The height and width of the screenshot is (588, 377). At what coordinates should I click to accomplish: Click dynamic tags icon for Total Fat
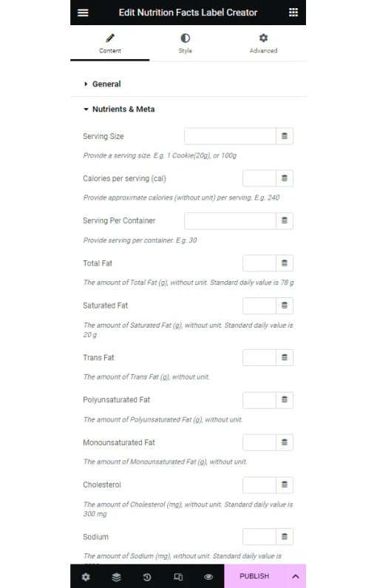285,263
